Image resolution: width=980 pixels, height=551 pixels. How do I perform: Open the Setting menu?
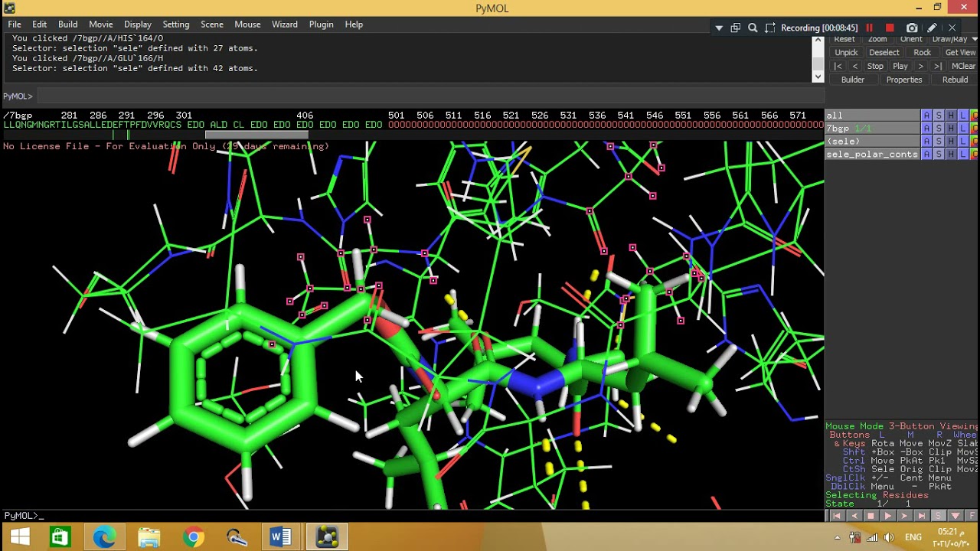click(175, 24)
